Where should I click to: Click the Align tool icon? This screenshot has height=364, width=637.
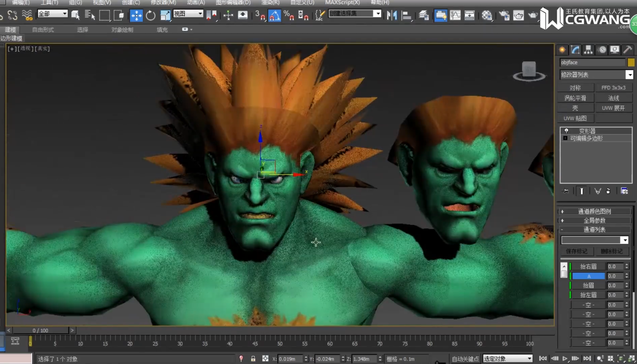(406, 15)
